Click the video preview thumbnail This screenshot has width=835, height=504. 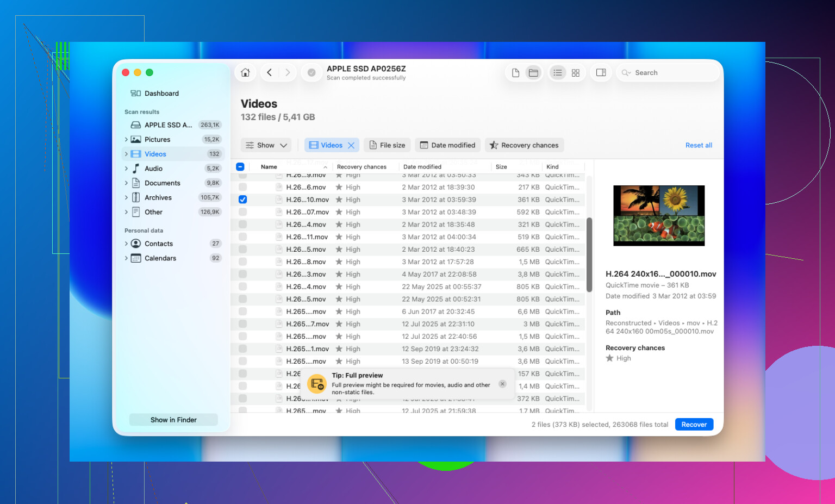pos(659,216)
